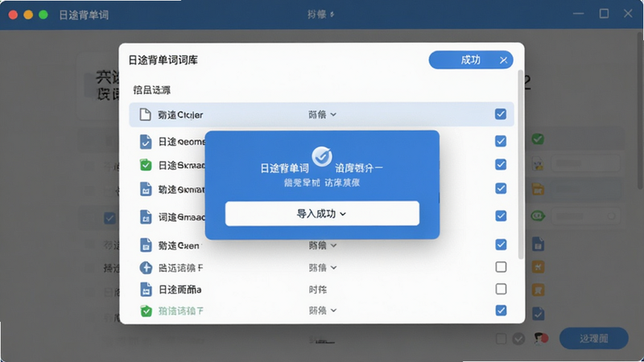
Task: Check the empty box in the plus-icon row
Action: [501, 267]
